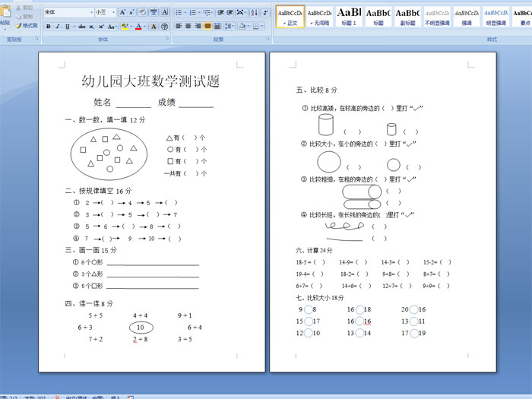
Task: Select the 强调 (Emphasis) style
Action: click(467, 17)
